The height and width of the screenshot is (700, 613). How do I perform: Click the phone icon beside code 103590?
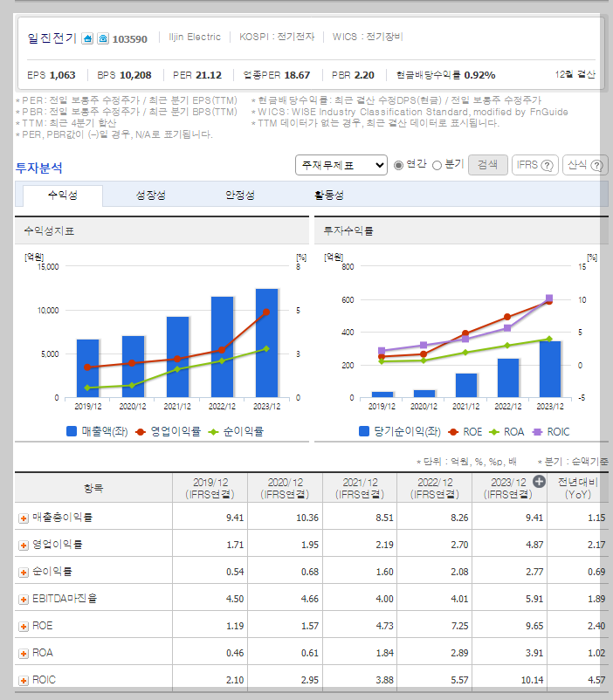tap(103, 38)
